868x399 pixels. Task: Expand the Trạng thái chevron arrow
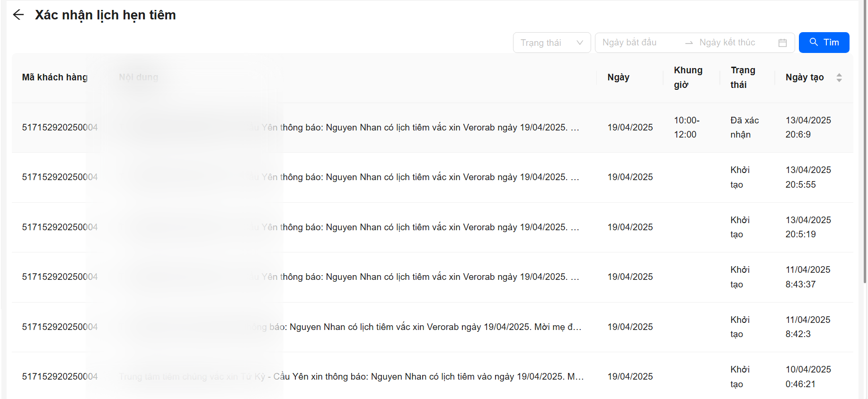point(579,43)
